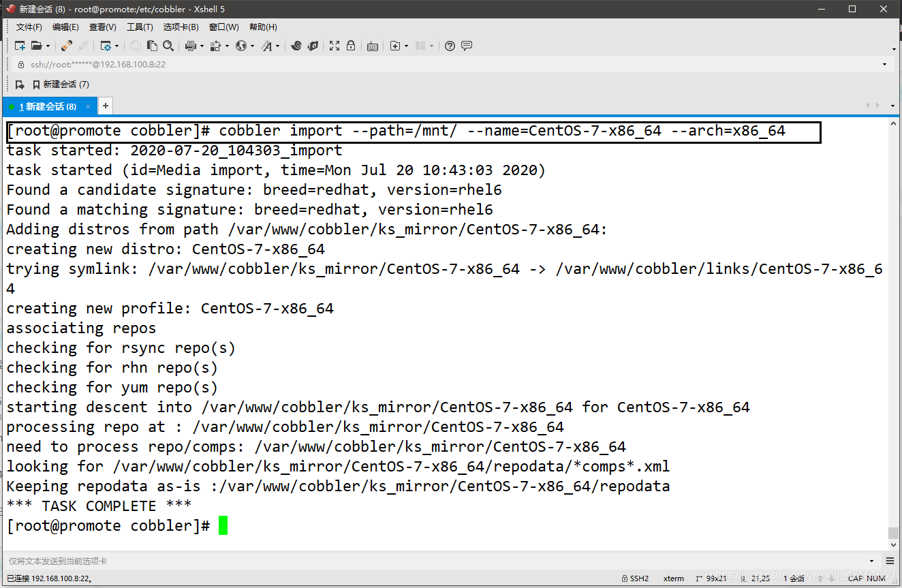Launch Xftp using the swirl icon
The width and height of the screenshot is (902, 588).
coord(296,46)
